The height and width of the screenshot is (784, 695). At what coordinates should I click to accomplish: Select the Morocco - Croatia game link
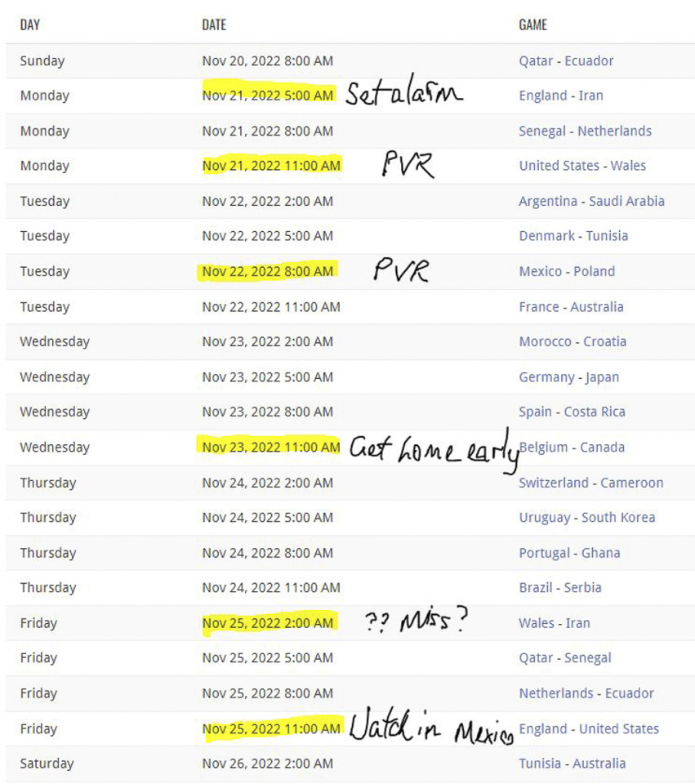[x=572, y=341]
